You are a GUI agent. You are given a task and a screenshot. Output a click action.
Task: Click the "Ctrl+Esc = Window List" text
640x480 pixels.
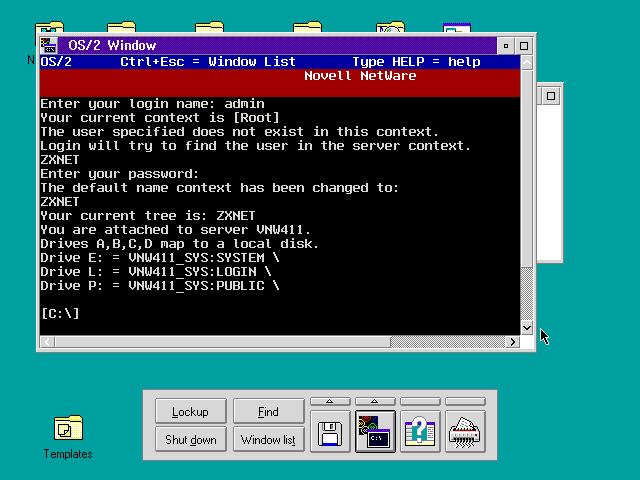[208, 62]
